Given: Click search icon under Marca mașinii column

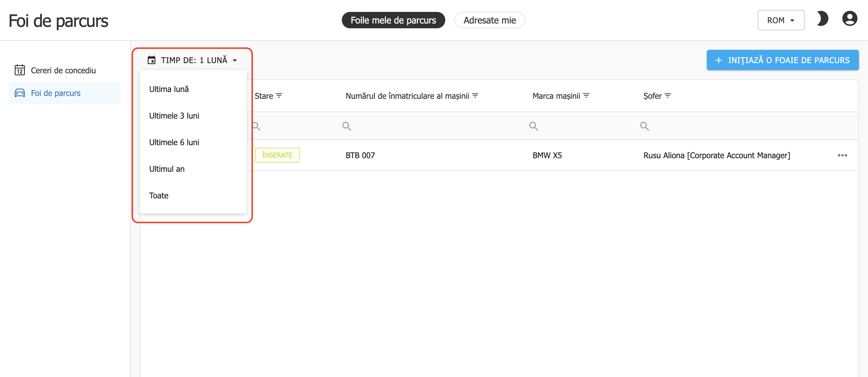Looking at the screenshot, I should (x=534, y=126).
